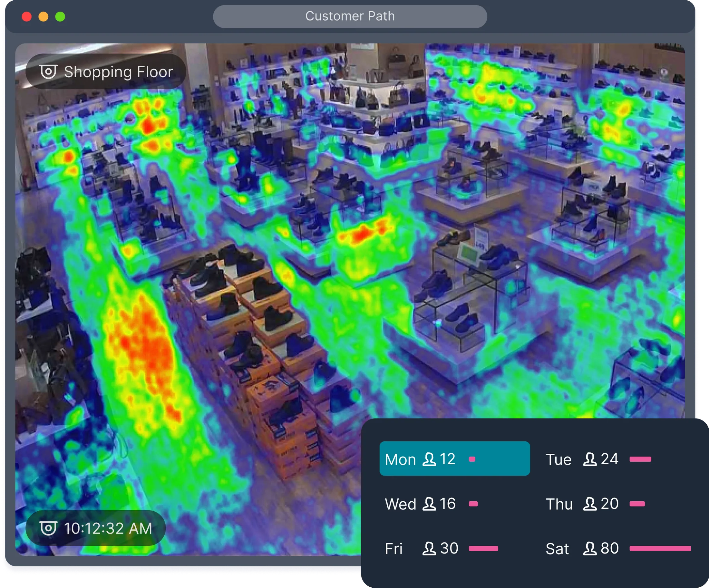
Task: Click the person icon in Fri row
Action: pos(429,548)
